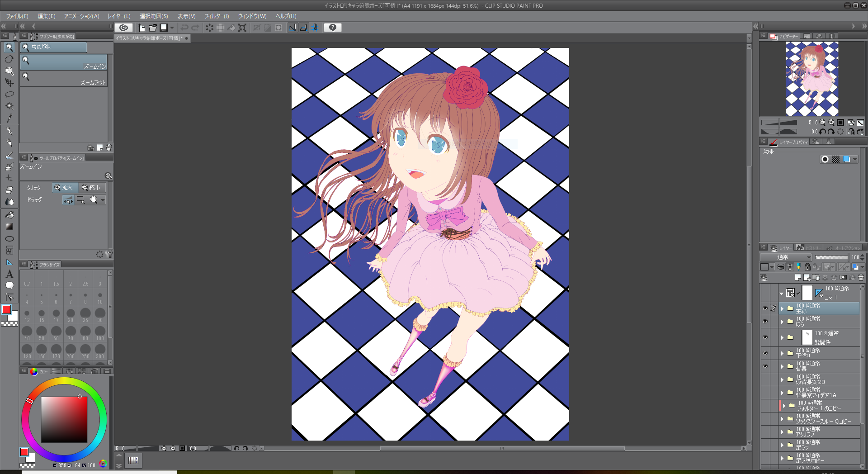Open the フィルター(I) menu
The image size is (868, 474).
pyautogui.click(x=217, y=16)
